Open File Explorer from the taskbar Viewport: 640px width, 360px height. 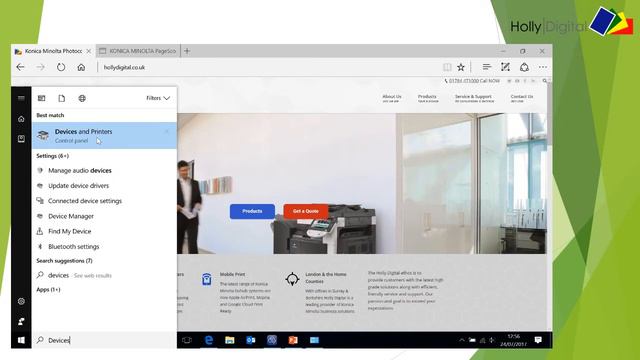[x=230, y=340]
